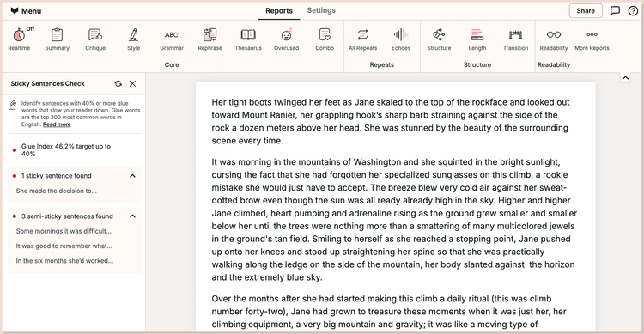The width and height of the screenshot is (644, 334).
Task: Open the main Menu
Action: 26,10
